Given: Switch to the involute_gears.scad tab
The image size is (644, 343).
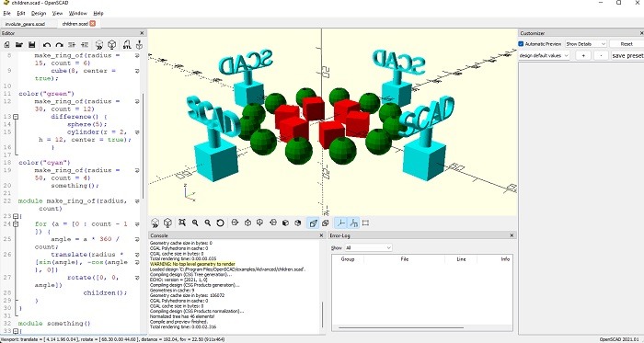Looking at the screenshot, I should (25, 24).
